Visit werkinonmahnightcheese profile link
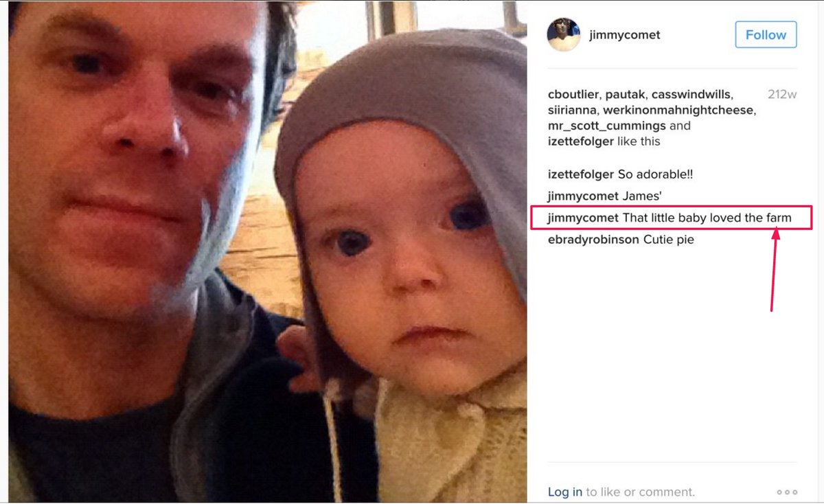The width and height of the screenshot is (824, 504). tap(679, 110)
